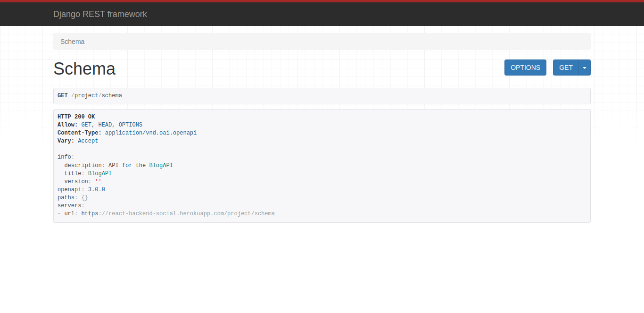Click the empty version value line
This screenshot has height=313, width=644.
tap(83, 181)
